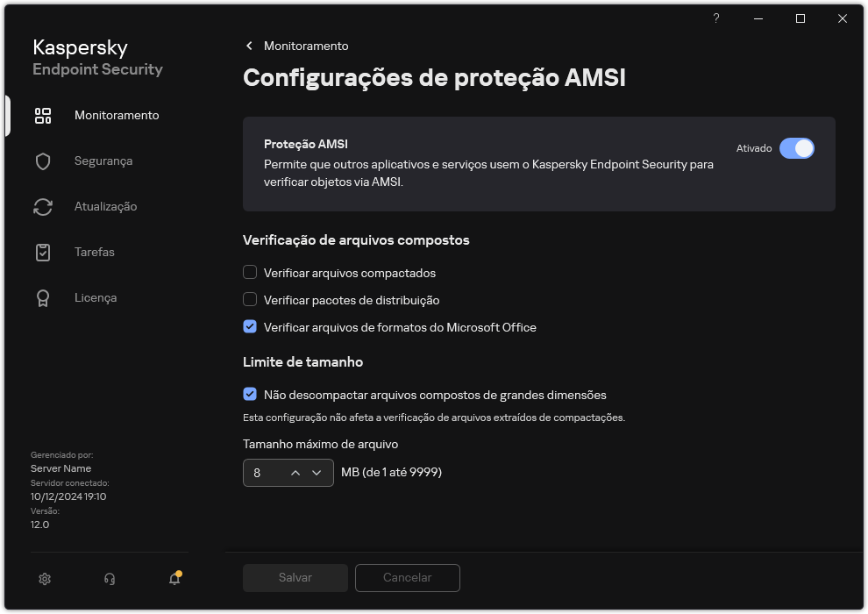Click the Atualização refresh icon
The width and height of the screenshot is (868, 614).
(43, 206)
